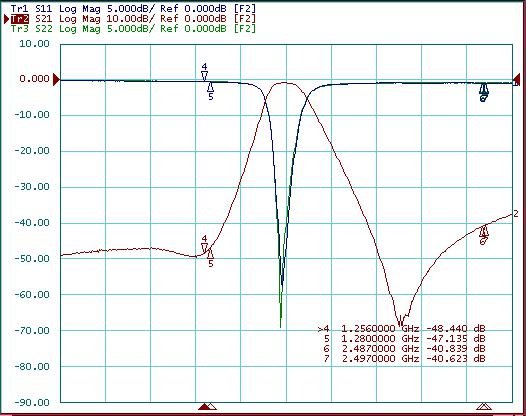526x416 pixels.
Task: Click the trace 2 label at right curve end
Action: [516, 214]
